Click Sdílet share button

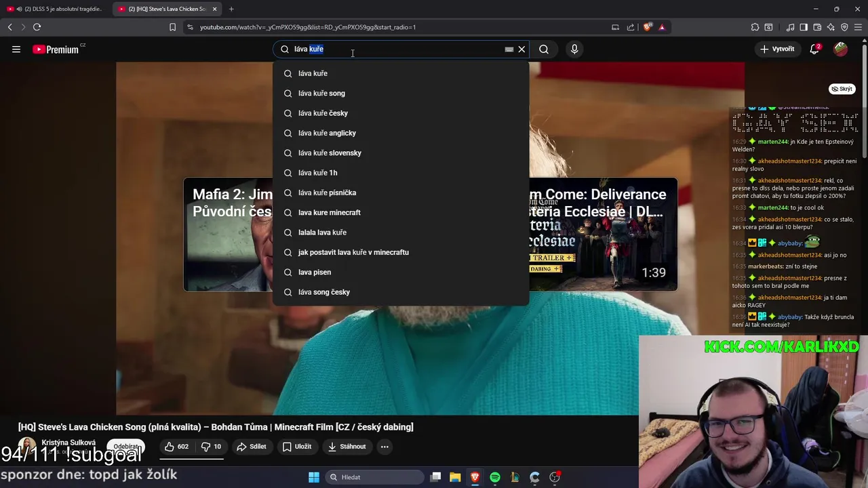251,447
